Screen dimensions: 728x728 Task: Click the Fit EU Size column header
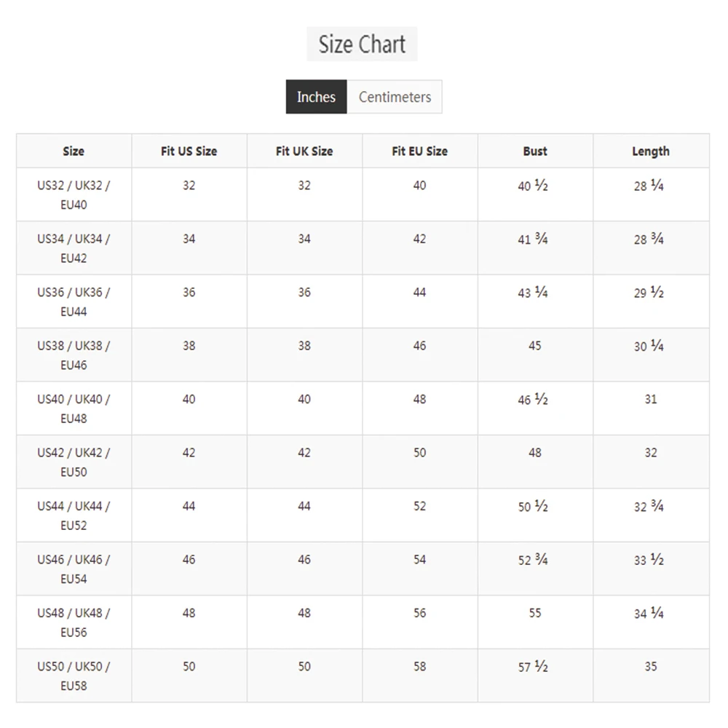[420, 151]
